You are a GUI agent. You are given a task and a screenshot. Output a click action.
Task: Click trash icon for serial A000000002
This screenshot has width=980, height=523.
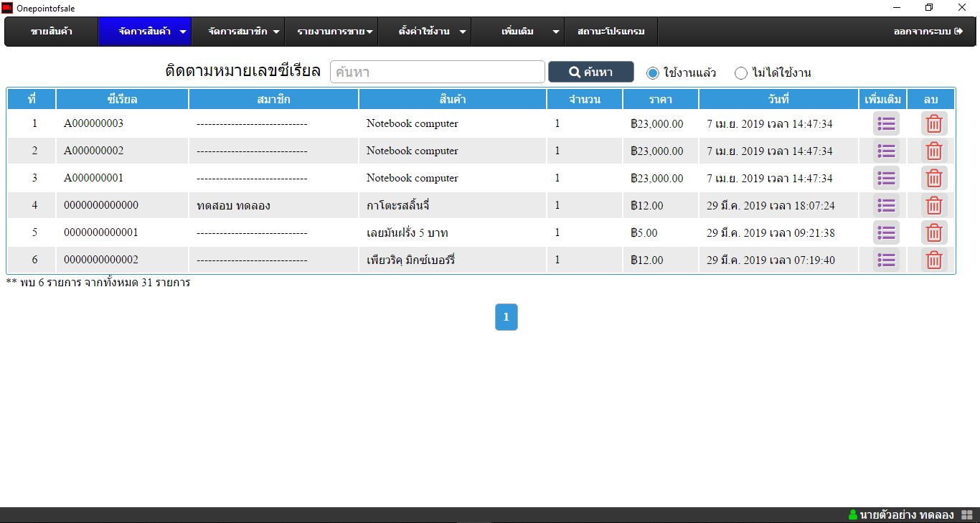(x=934, y=151)
